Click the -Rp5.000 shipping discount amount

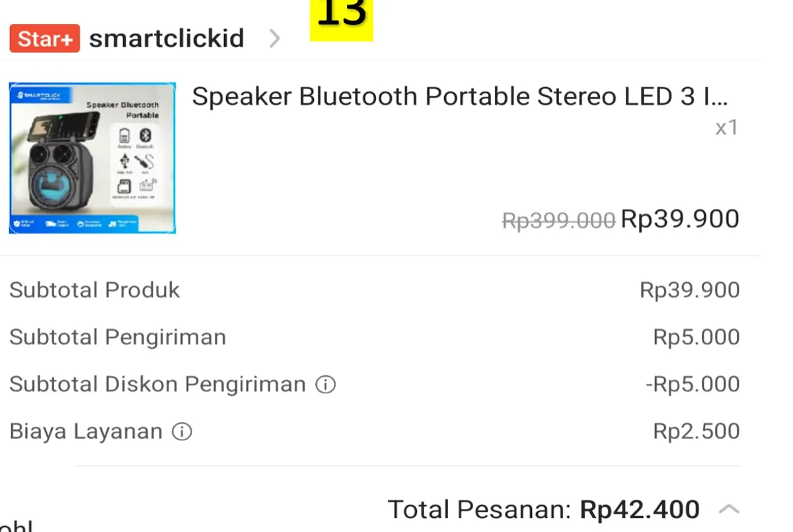[693, 384]
